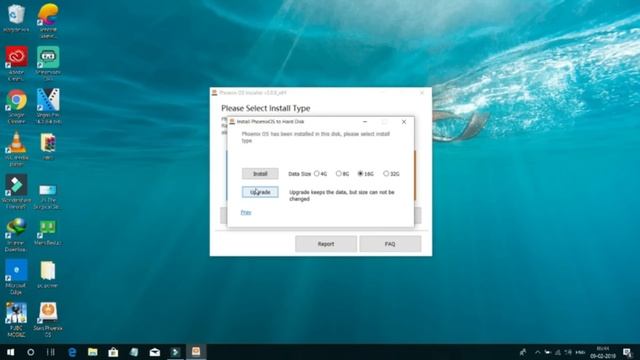Switch to Phoenix OS installer taskbar button
Screen dimensions: 640x360
point(196,351)
